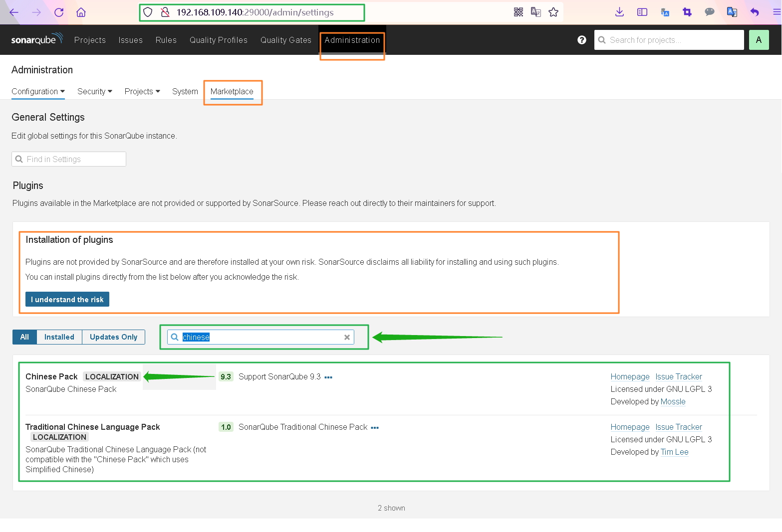Viewport: 782px width, 532px height.
Task: Open the Mossle developer link
Action: [x=673, y=401]
